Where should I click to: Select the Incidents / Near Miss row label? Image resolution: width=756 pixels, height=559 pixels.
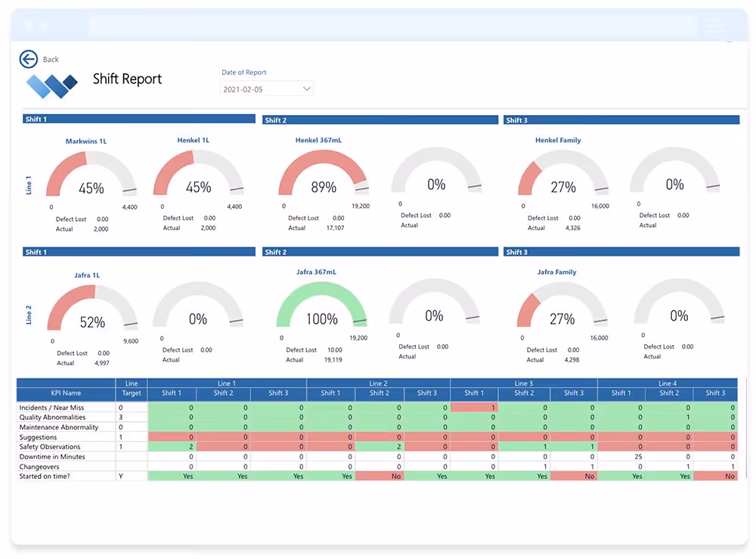point(51,408)
